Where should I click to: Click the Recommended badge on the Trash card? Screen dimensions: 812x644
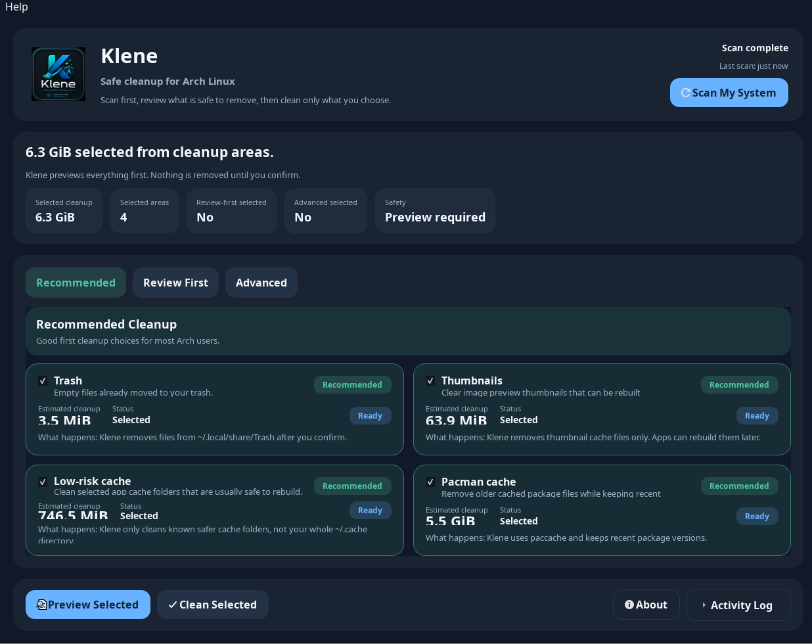(x=352, y=384)
